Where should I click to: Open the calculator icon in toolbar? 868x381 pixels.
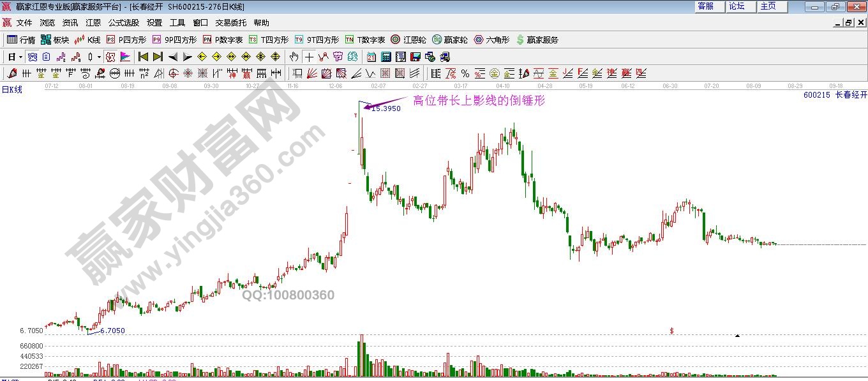(x=385, y=57)
